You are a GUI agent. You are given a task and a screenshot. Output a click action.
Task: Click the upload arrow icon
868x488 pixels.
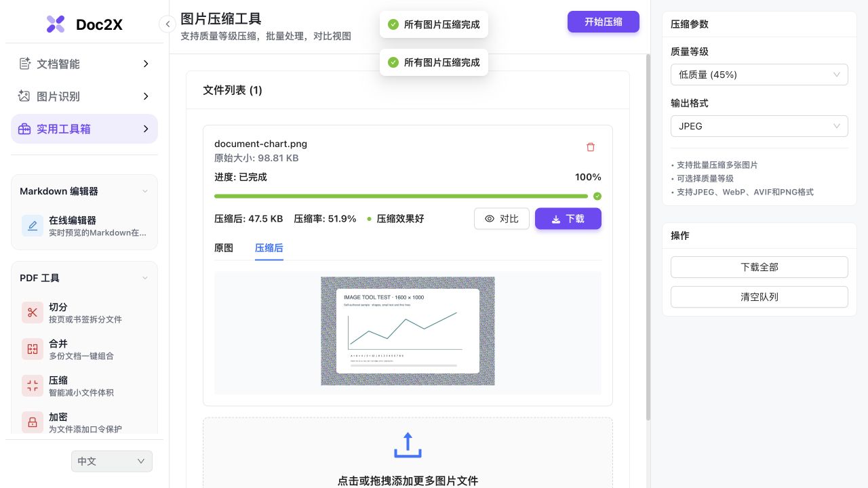(408, 445)
